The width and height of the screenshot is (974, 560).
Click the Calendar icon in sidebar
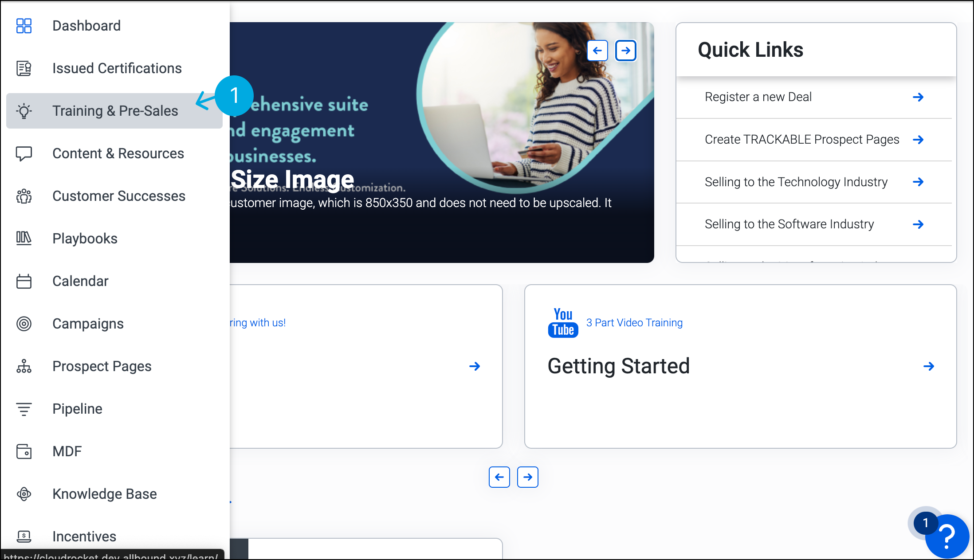[x=24, y=281]
